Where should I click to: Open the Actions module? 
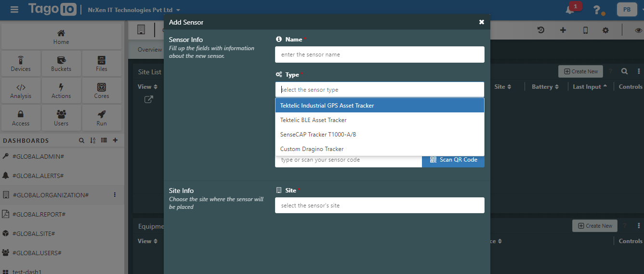(x=61, y=91)
